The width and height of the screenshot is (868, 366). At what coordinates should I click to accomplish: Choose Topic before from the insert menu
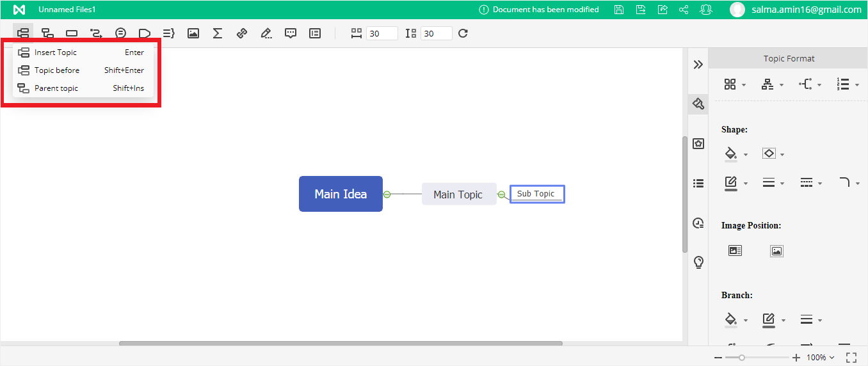pos(57,70)
